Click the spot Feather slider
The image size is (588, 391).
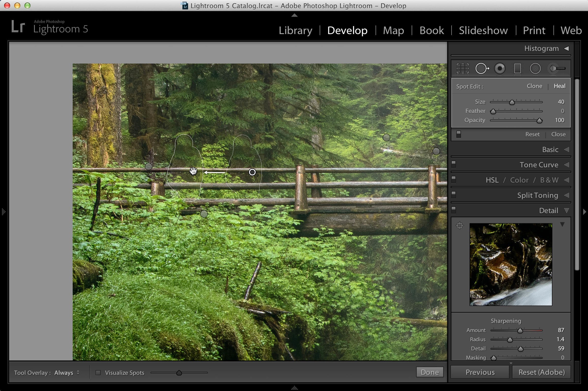(x=516, y=111)
